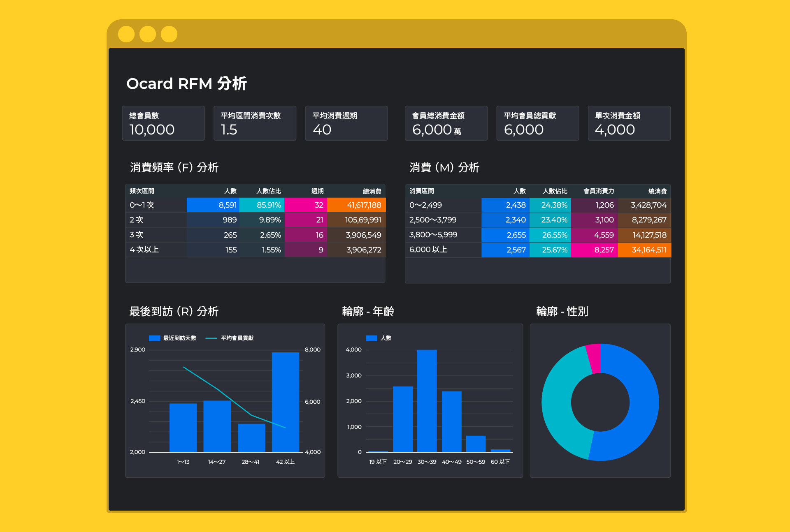Click the 23.40% percentage cell
790x532 pixels.
pyautogui.click(x=550, y=220)
